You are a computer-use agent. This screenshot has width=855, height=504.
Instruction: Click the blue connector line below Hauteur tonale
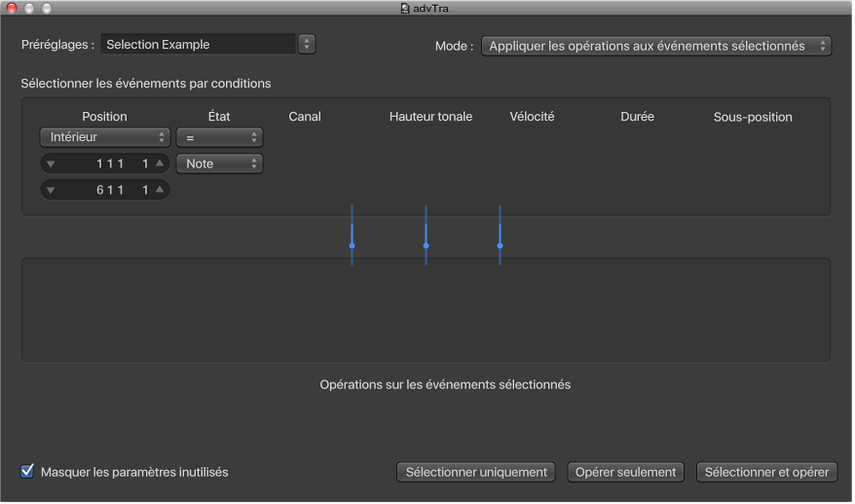point(426,235)
